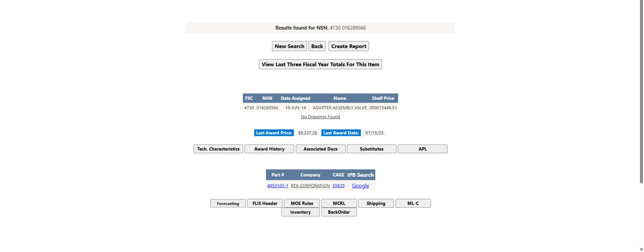The height and width of the screenshot is (252, 644).
Task: Open Tech. Characteristics section
Action: 218,149
